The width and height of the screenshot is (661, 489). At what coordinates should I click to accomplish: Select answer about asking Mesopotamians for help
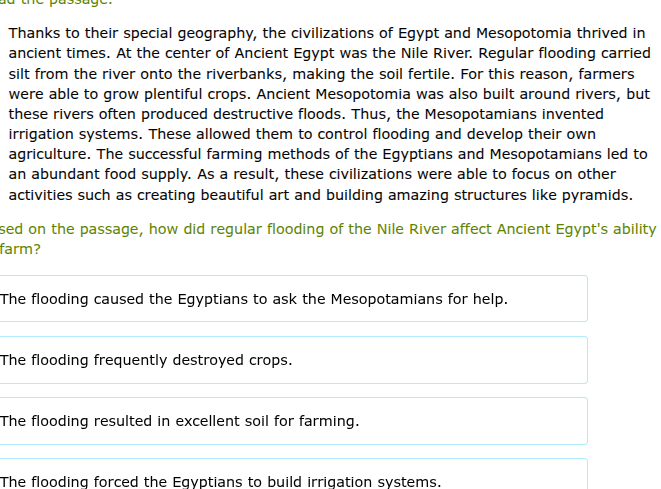(254, 299)
